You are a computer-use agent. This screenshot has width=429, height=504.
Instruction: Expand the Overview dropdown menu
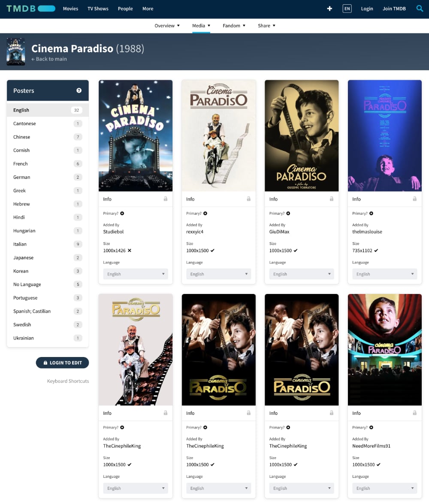click(x=167, y=26)
